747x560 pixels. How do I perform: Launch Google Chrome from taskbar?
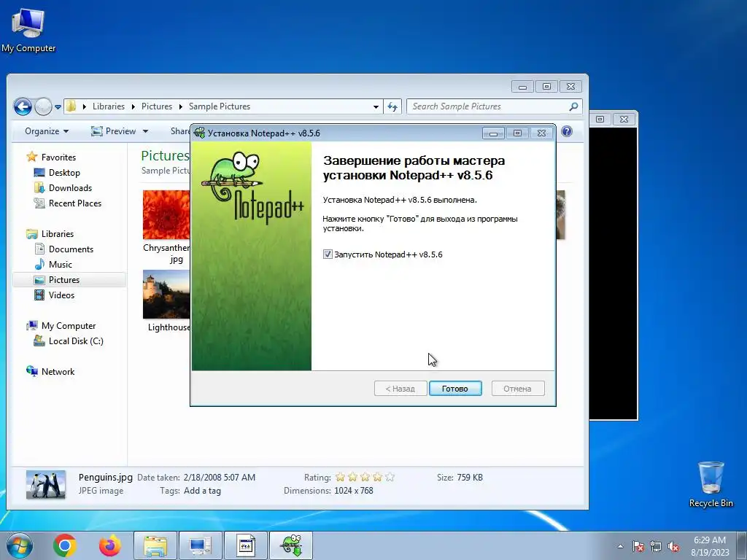pyautogui.click(x=65, y=545)
